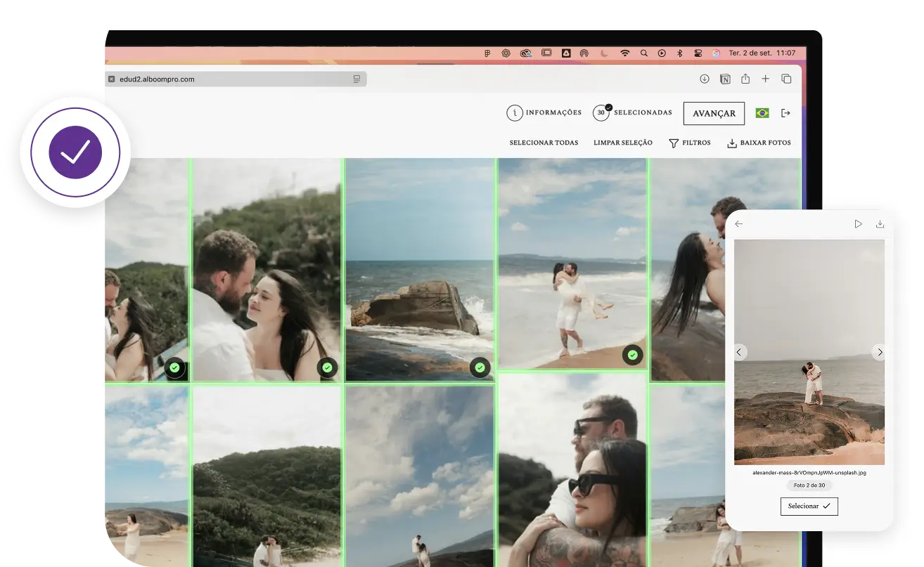
Task: Open a new browser tab with plus
Action: pyautogui.click(x=766, y=79)
